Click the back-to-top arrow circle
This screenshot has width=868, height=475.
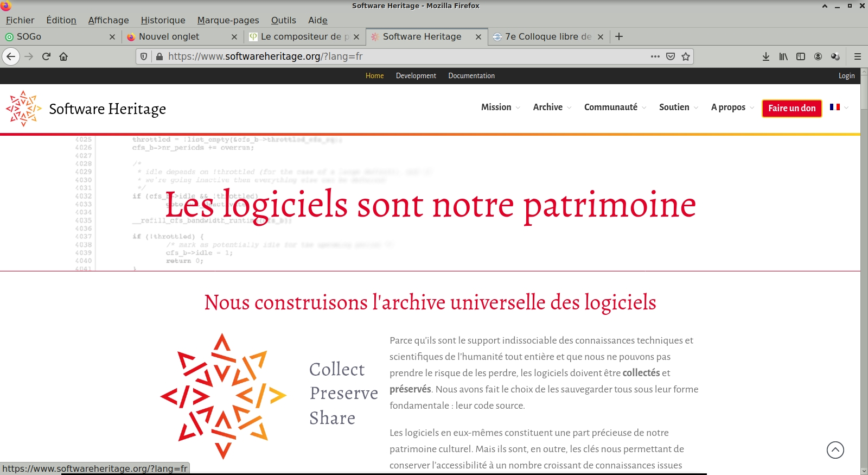[x=835, y=449]
